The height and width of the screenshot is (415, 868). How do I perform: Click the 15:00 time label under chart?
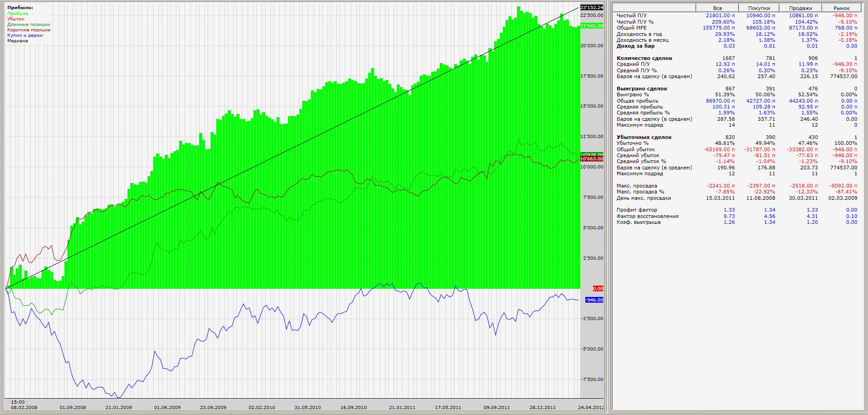(x=18, y=402)
